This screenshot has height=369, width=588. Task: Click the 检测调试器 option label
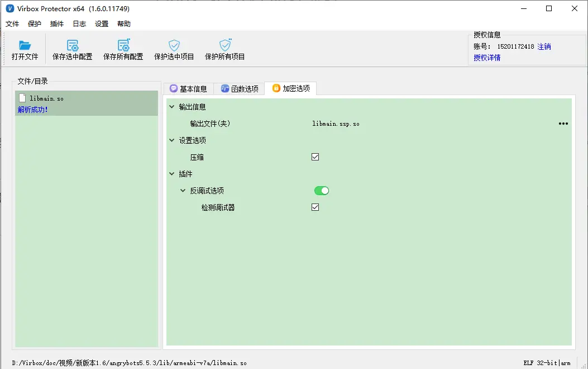218,207
